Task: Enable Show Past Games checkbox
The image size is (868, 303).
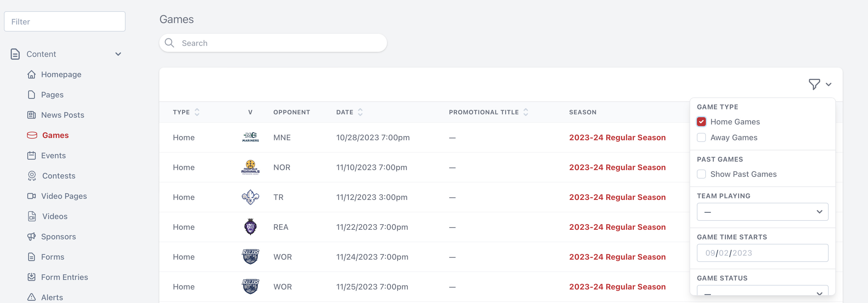Action: pos(701,174)
